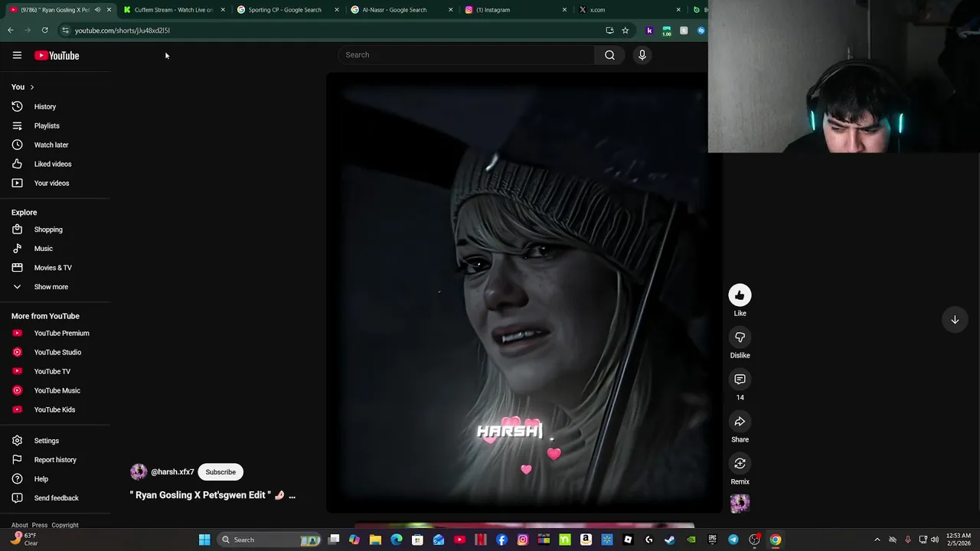Viewport: 980px width, 551px height.
Task: Open Report history
Action: click(55, 460)
